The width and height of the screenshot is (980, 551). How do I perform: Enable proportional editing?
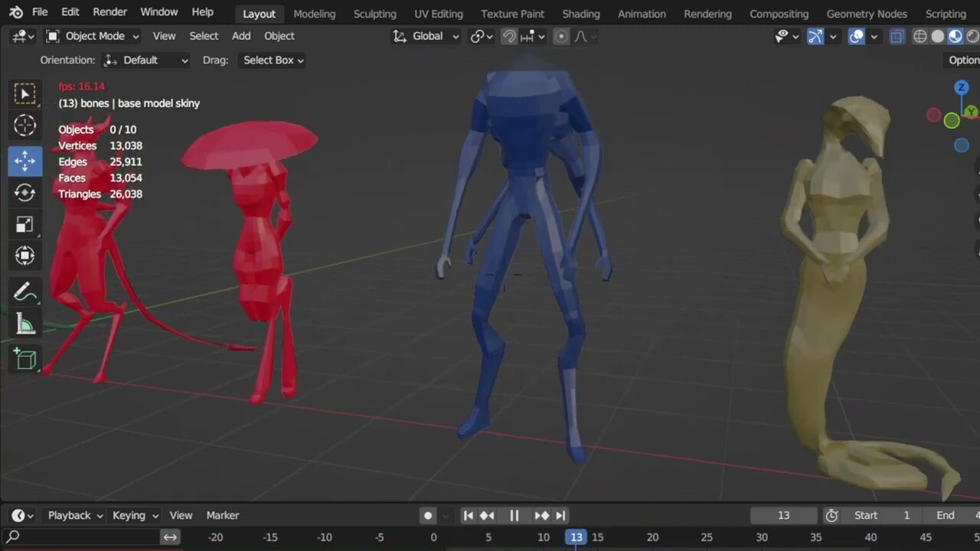coord(560,36)
